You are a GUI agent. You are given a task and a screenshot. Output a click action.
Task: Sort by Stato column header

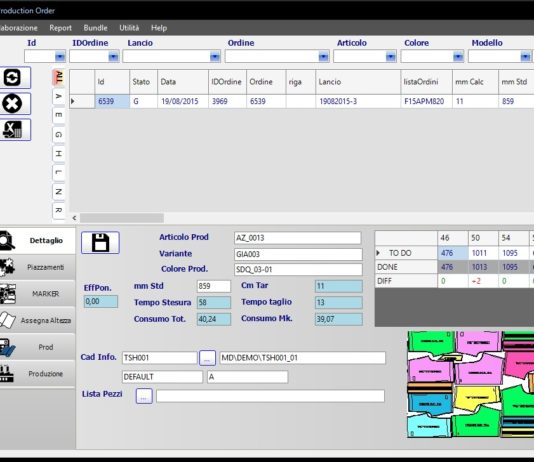[143, 82]
